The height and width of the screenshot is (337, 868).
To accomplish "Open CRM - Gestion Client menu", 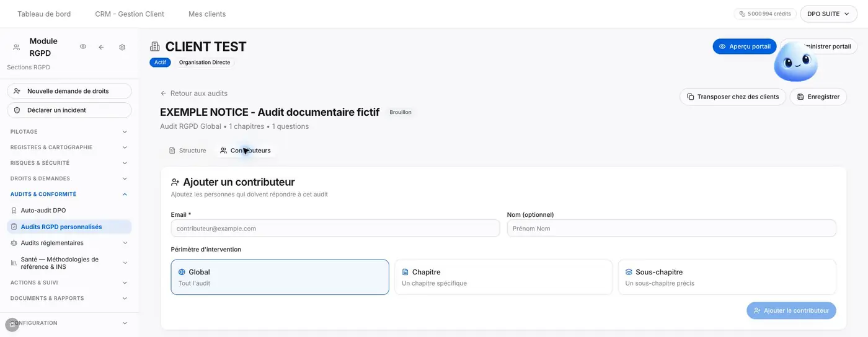I will tap(130, 14).
